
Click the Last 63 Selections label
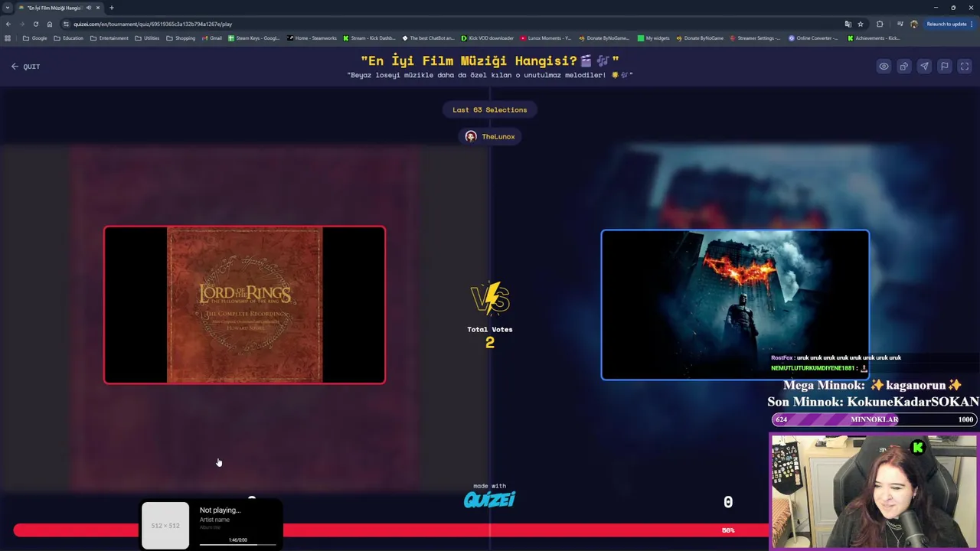490,109
